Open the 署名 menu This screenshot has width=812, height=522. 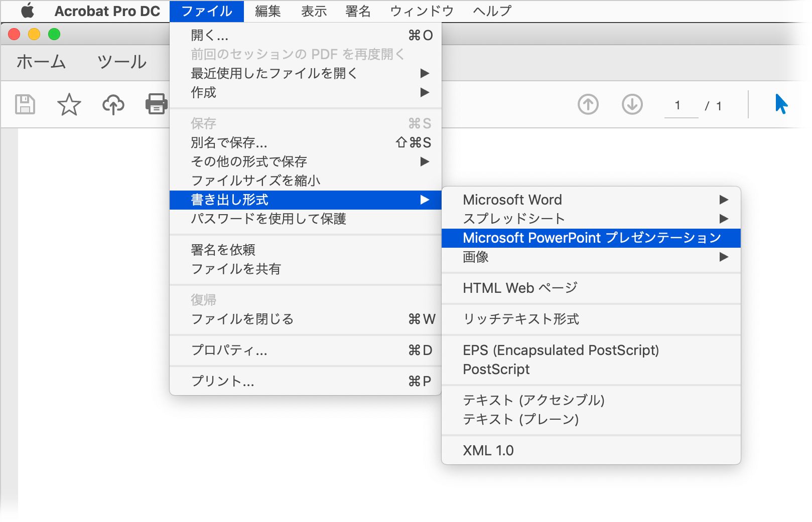358,11
